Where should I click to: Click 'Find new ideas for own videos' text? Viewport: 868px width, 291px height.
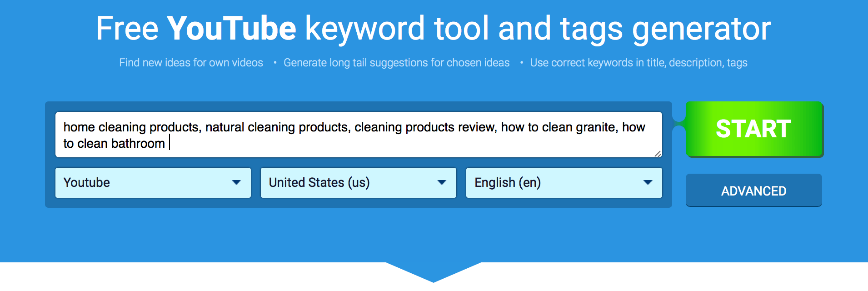pos(191,63)
